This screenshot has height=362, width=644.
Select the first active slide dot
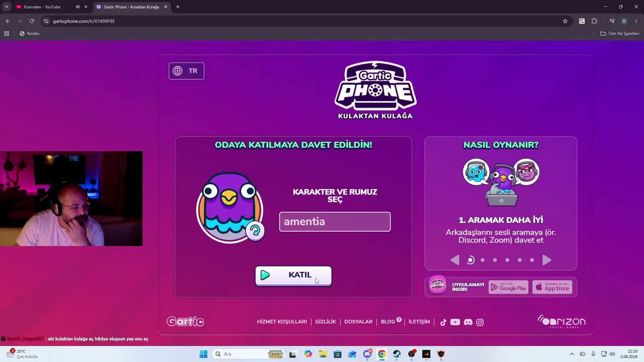point(470,260)
